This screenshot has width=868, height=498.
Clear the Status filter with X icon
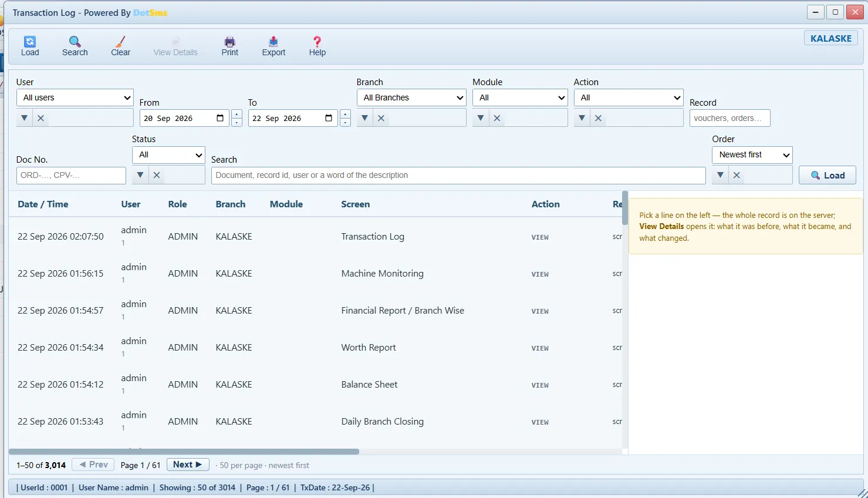[x=157, y=175]
